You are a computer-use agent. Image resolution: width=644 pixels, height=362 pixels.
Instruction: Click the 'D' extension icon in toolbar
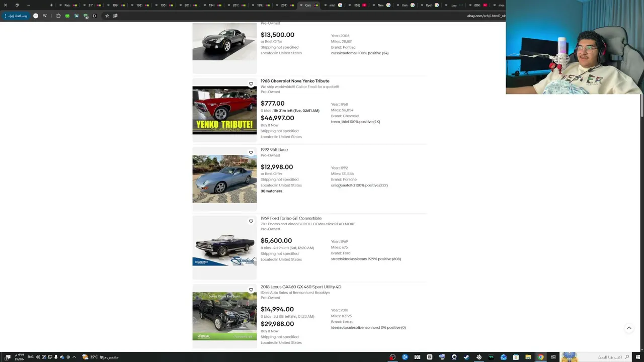point(94,16)
